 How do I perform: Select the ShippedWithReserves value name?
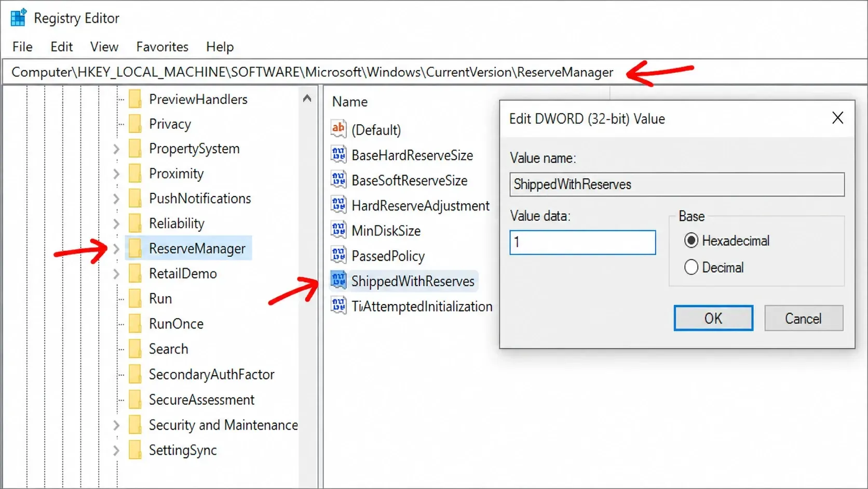coord(413,281)
